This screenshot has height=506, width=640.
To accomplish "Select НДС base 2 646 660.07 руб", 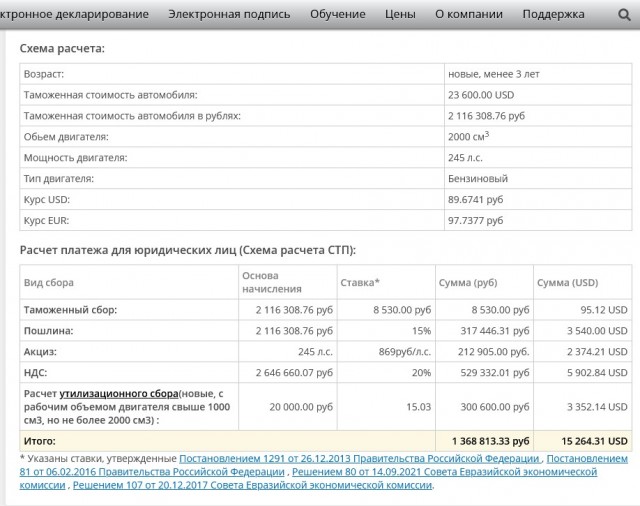I will pos(294,373).
